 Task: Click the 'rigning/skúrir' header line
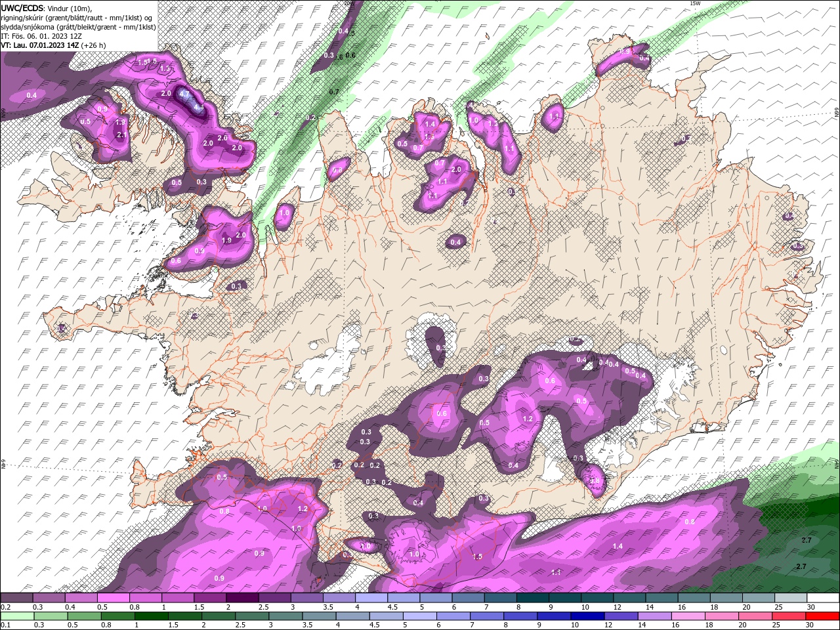77,18
